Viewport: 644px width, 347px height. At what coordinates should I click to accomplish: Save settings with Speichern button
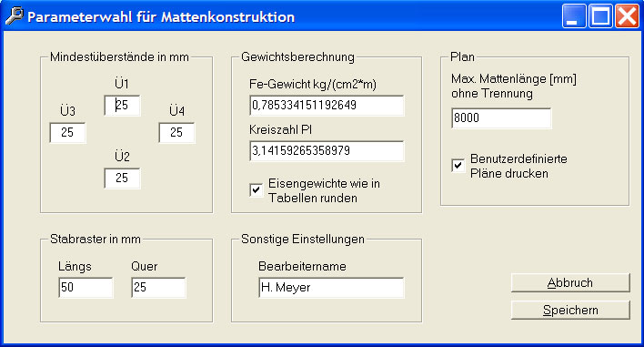point(570,310)
